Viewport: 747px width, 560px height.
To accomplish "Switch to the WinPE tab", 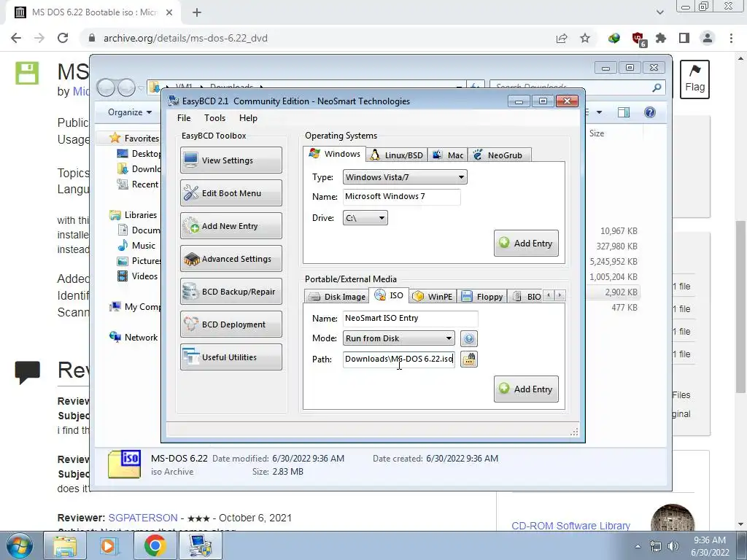I will (433, 297).
